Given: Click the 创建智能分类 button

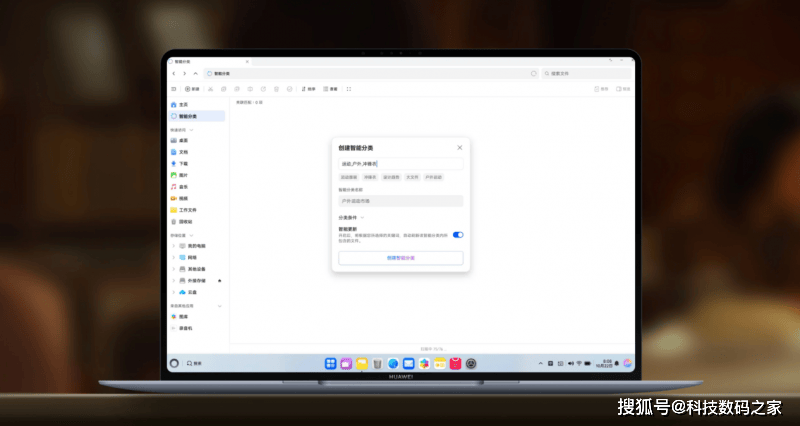Looking at the screenshot, I should tap(400, 258).
